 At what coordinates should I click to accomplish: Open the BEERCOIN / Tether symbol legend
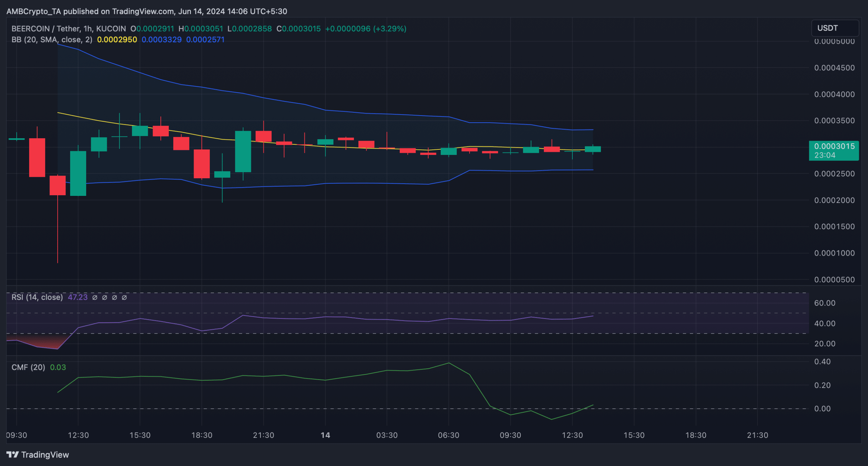(x=68, y=29)
